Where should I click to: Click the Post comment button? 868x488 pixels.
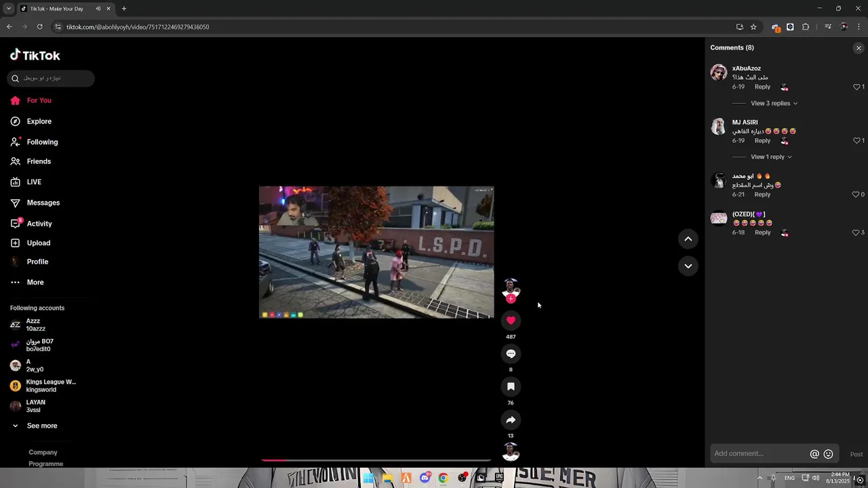[856, 454]
